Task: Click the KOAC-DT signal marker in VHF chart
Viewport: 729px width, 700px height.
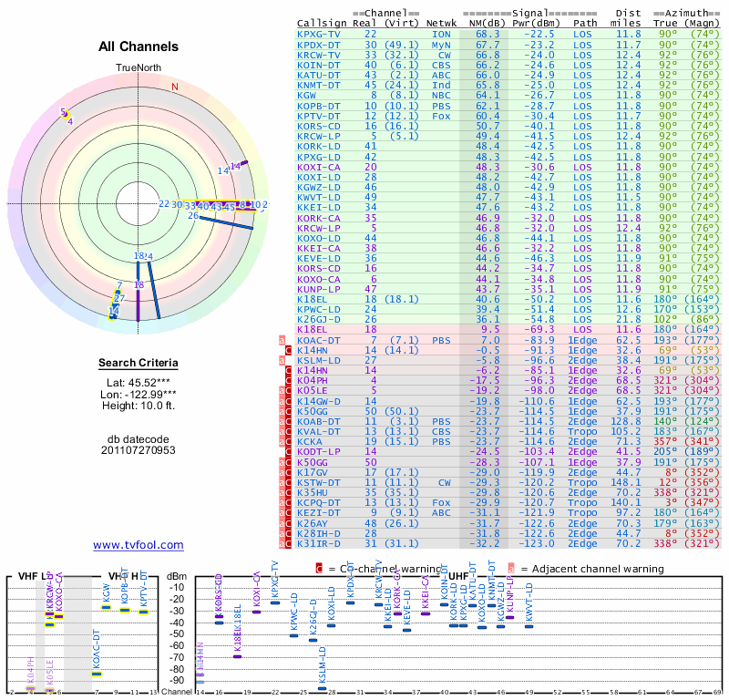Action: click(97, 674)
